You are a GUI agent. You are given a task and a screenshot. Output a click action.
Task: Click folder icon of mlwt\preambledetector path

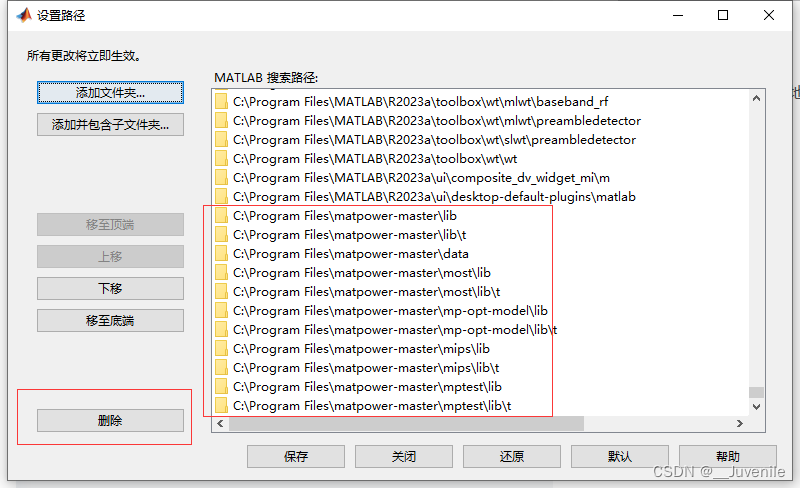click(221, 120)
